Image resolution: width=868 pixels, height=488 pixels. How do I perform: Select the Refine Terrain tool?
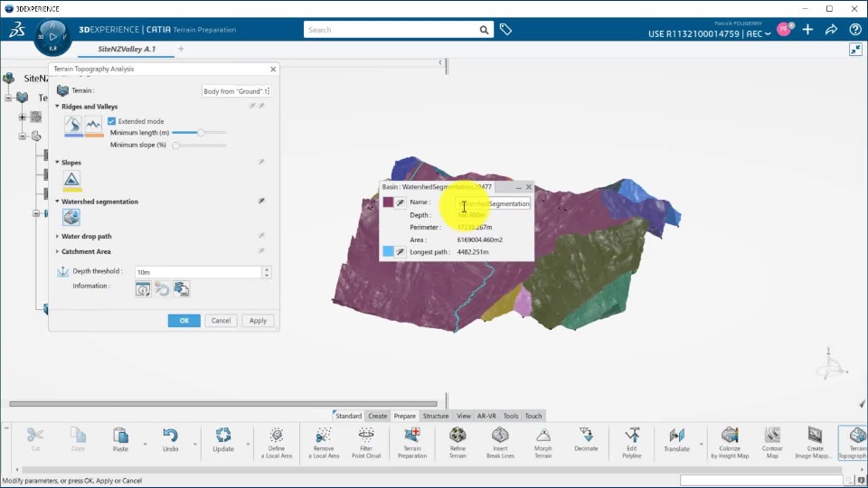tap(458, 443)
